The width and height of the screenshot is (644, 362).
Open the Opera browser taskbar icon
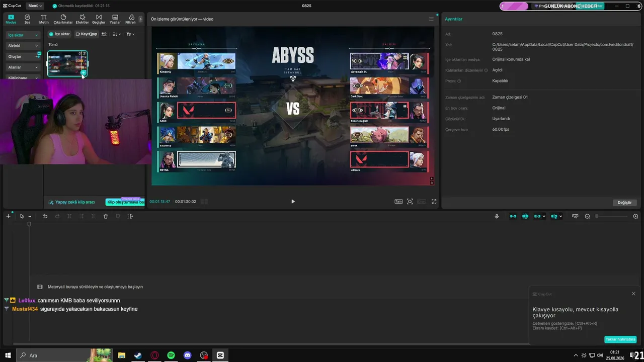(154, 355)
